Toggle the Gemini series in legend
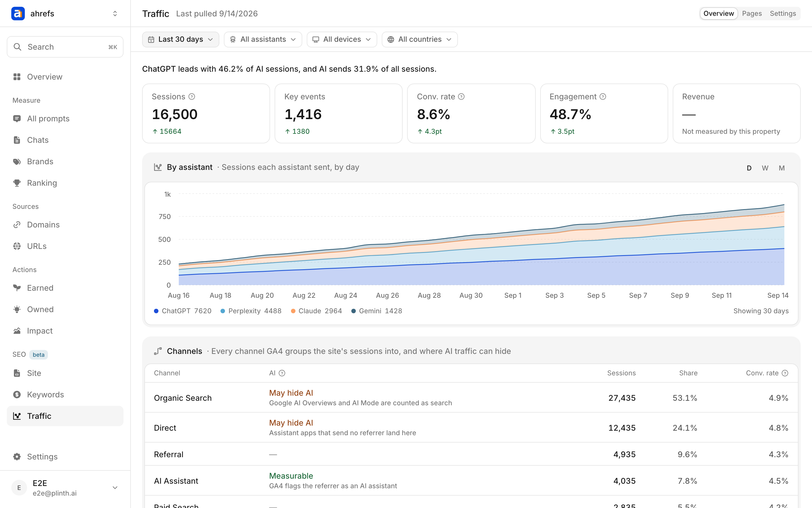The width and height of the screenshot is (812, 508). point(377,311)
